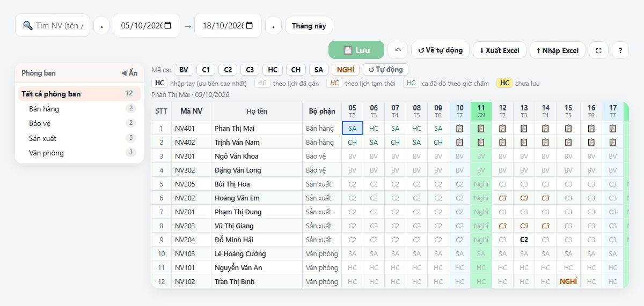This screenshot has width=644, height=306.
Task: Click clipboard icon for Phan Thị Mai day 11
Action: [481, 129]
